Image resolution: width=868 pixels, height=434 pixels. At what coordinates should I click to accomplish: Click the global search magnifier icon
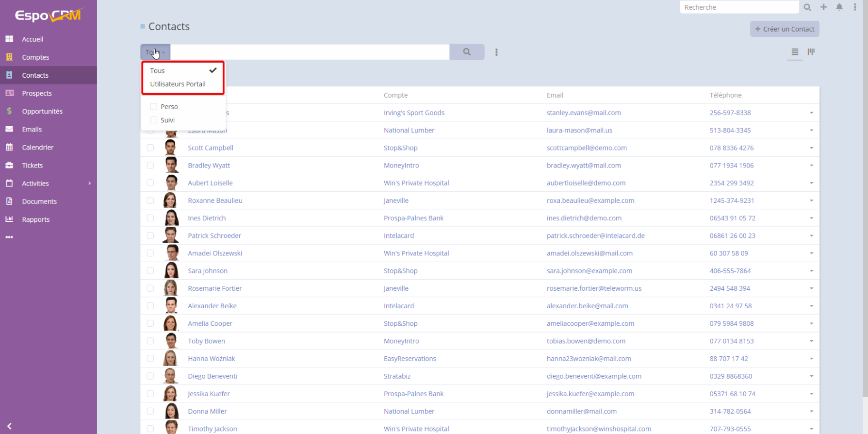[807, 7]
